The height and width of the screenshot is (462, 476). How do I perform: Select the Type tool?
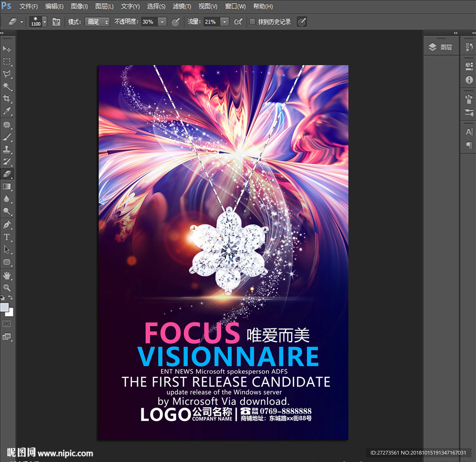[x=7, y=237]
